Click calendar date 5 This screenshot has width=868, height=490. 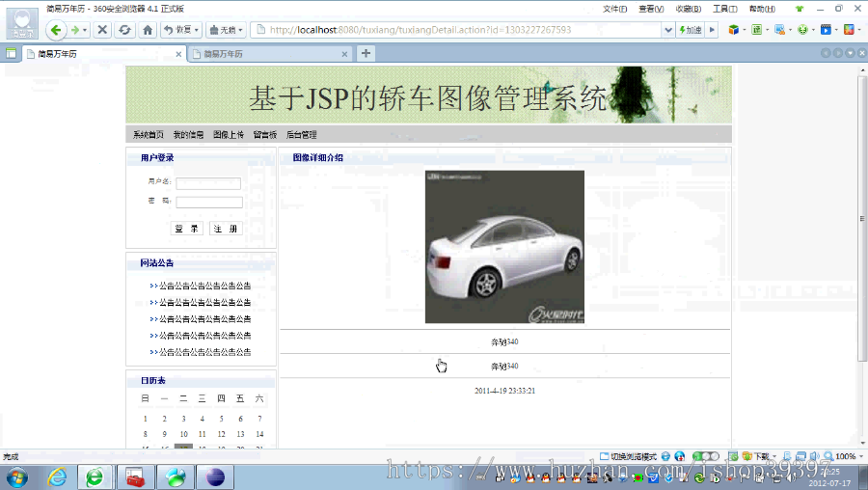222,420
